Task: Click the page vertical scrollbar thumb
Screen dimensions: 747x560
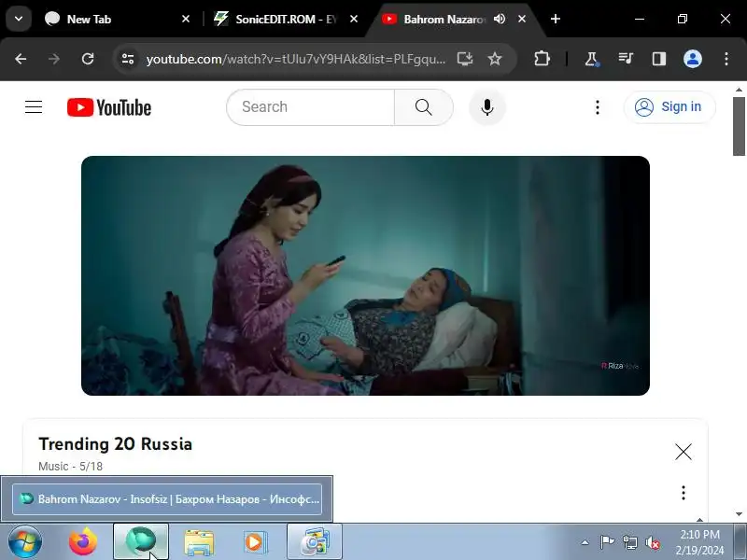Action: 739,127
